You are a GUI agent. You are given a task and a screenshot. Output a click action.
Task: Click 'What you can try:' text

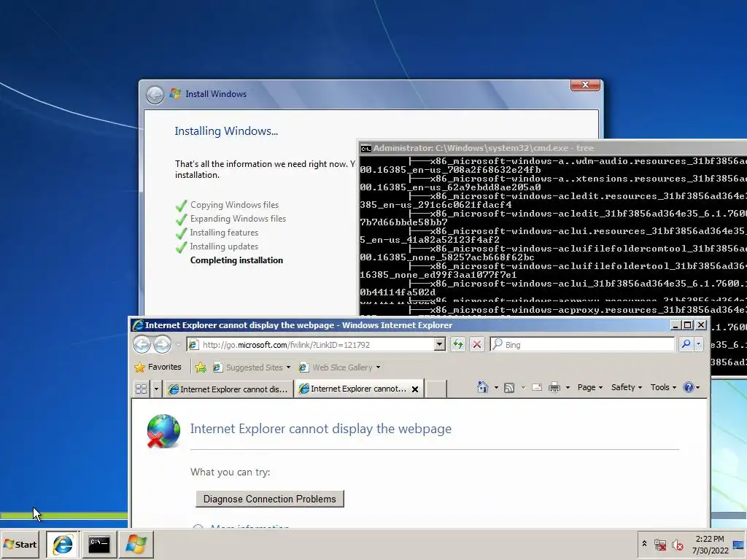(x=230, y=472)
